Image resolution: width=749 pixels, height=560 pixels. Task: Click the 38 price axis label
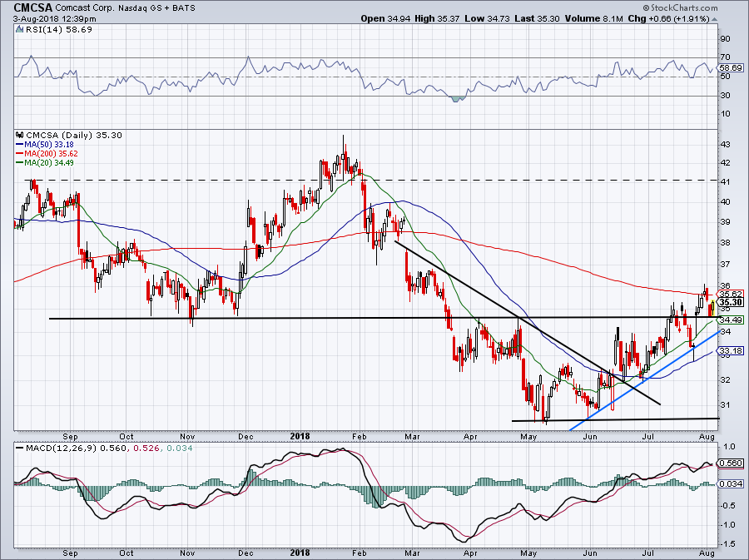(x=725, y=243)
